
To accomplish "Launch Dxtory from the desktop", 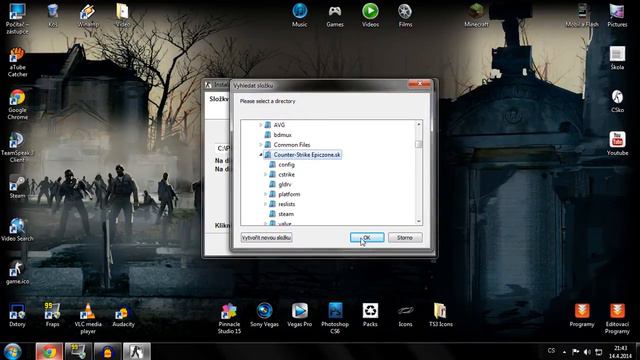I will click(x=17, y=315).
